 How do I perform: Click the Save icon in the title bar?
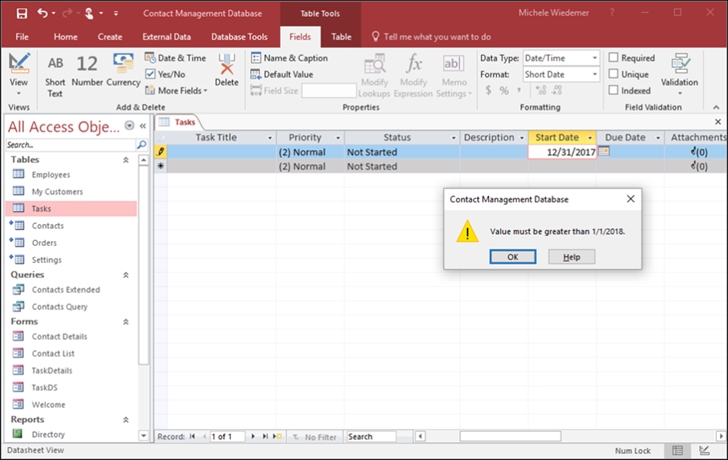pyautogui.click(x=21, y=13)
